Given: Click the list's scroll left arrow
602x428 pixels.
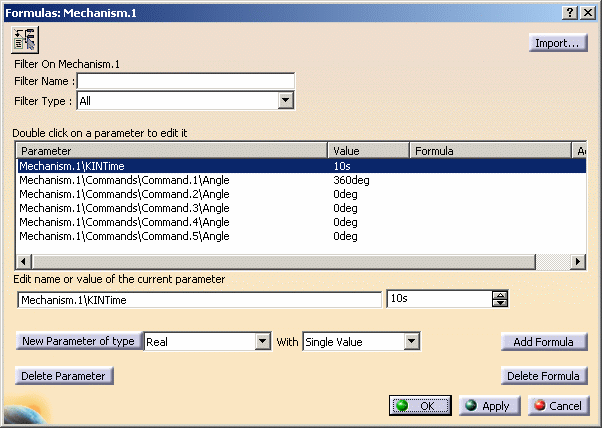Looking at the screenshot, I should pos(24,261).
